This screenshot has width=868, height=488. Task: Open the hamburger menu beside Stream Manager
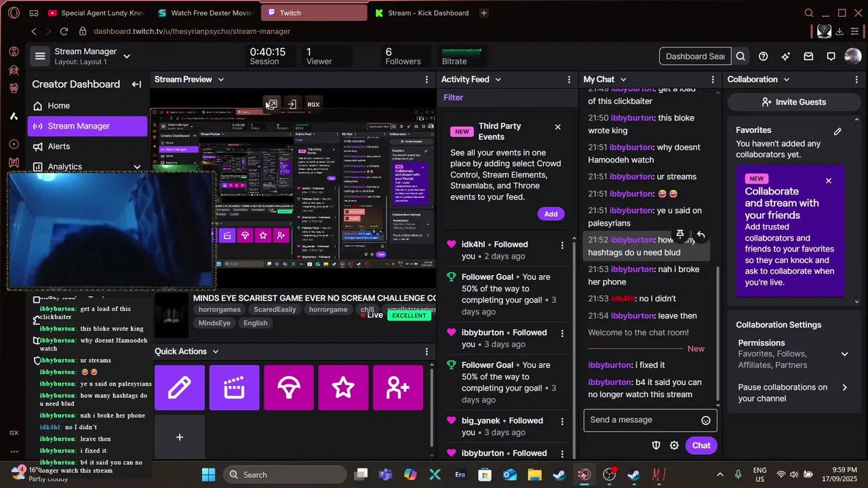[x=40, y=56]
